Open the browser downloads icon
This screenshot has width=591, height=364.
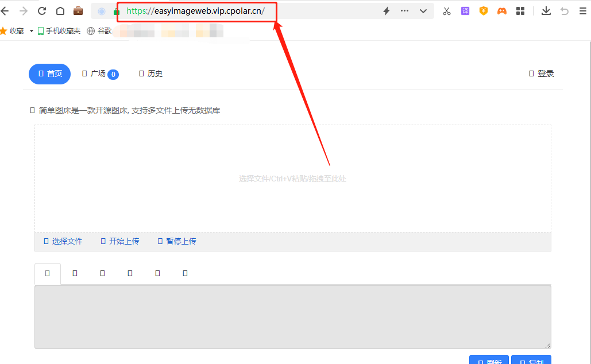tap(546, 10)
